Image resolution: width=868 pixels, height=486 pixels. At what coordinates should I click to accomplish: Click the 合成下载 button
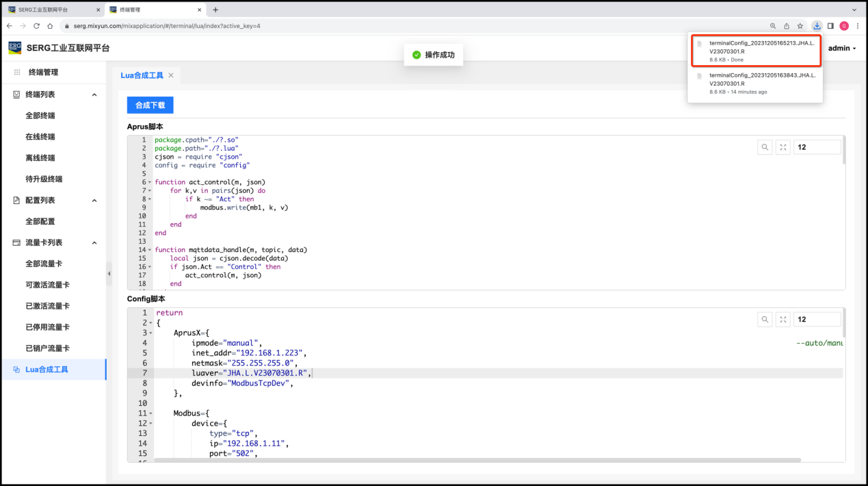click(150, 105)
